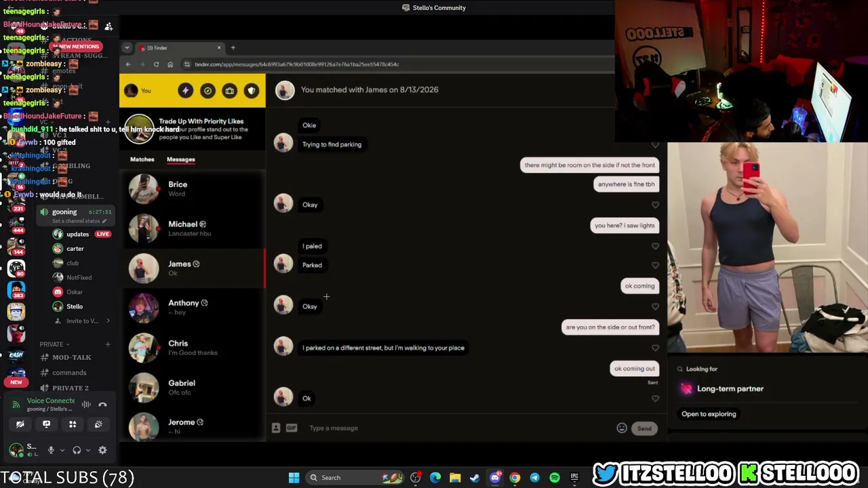Add a channel to PRIVATE category
Screen dimensions: 868x488
point(108,344)
